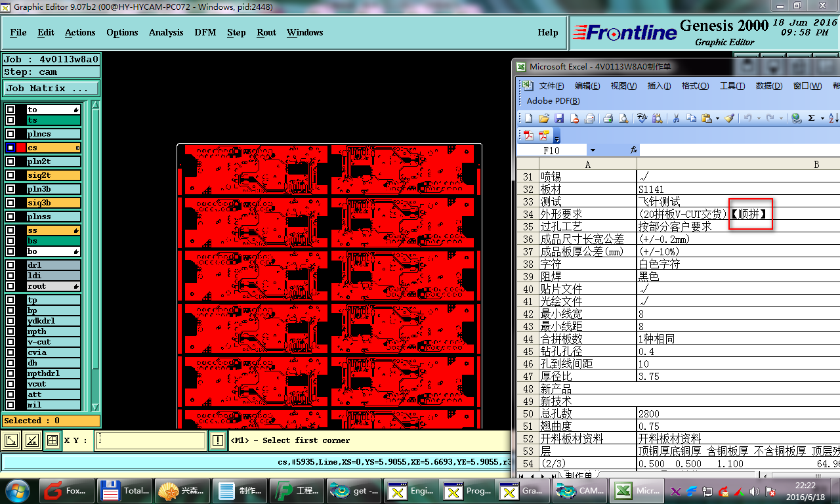Click the 'ss' layer name button

[54, 230]
